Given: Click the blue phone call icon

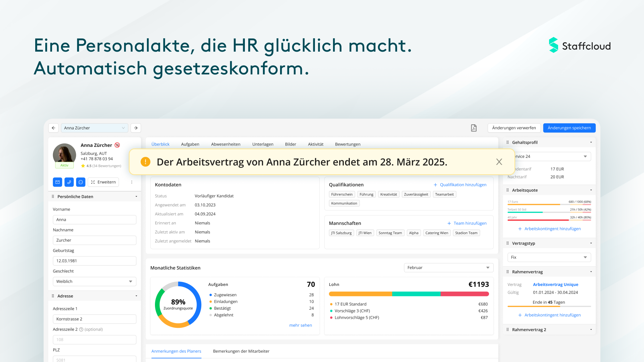Looking at the screenshot, I should (x=69, y=182).
